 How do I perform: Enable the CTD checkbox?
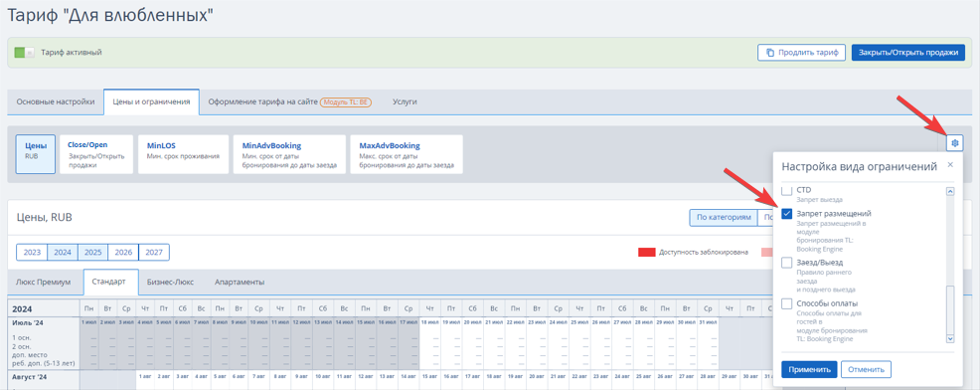(x=787, y=190)
